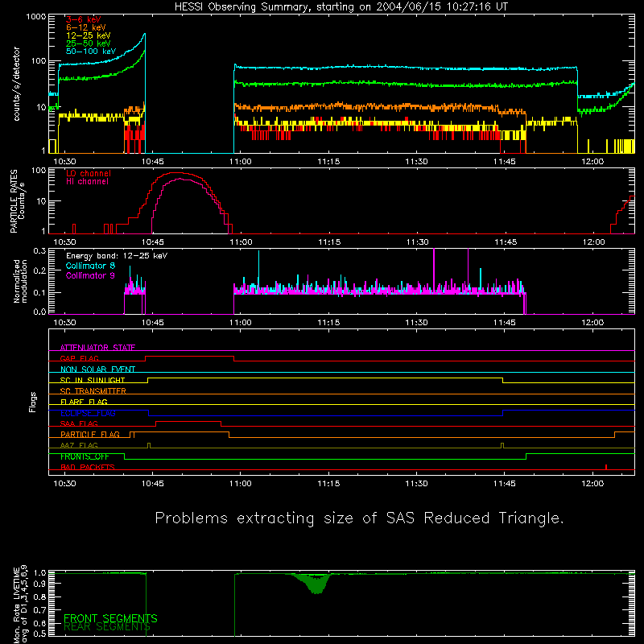This screenshot has height=644, width=644.
Task: Select the 'Collimator 9' legend label
Action: pyautogui.click(x=90, y=275)
